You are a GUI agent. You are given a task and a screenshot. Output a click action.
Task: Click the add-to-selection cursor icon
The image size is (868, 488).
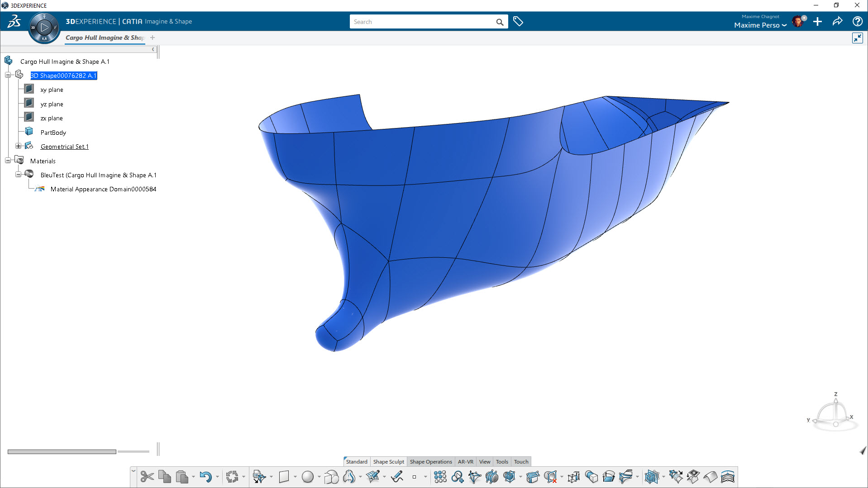pos(457,477)
